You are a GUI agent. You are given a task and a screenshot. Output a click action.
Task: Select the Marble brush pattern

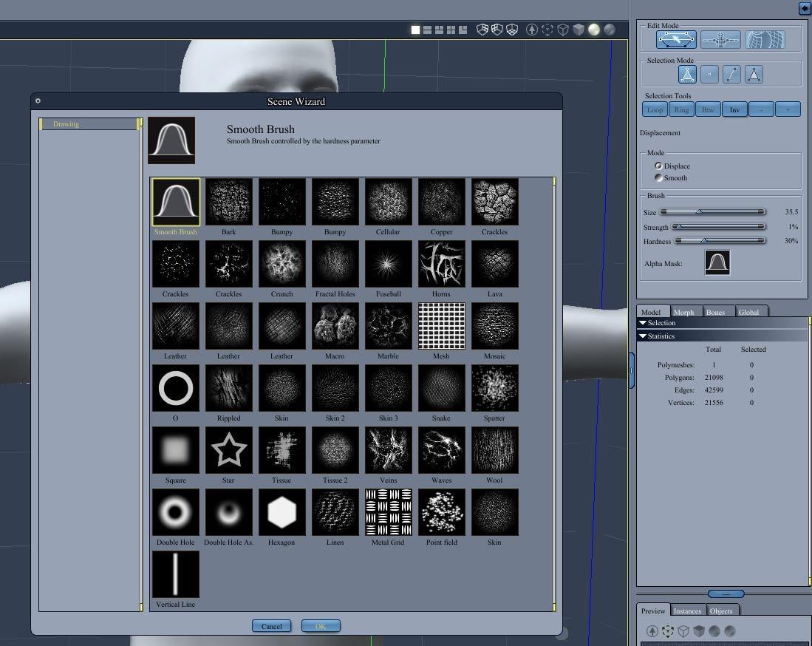point(389,326)
